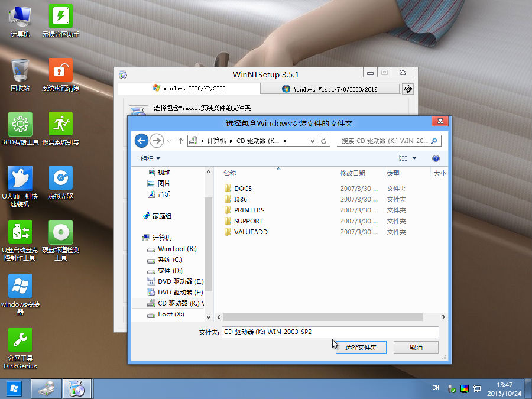Click the Forward arrow in the folder dialog
532x399 pixels.
(x=157, y=141)
